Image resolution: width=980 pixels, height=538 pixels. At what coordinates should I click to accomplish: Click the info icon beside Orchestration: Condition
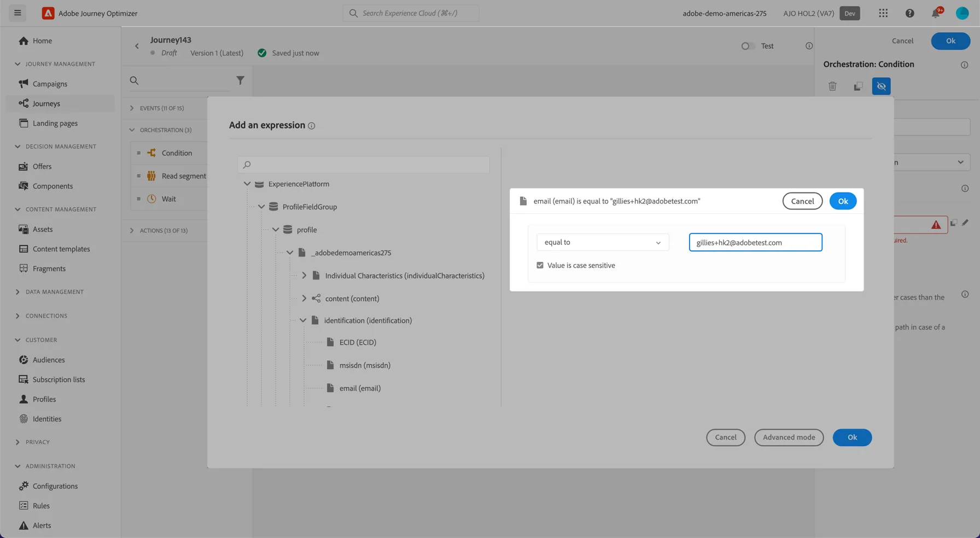point(964,65)
